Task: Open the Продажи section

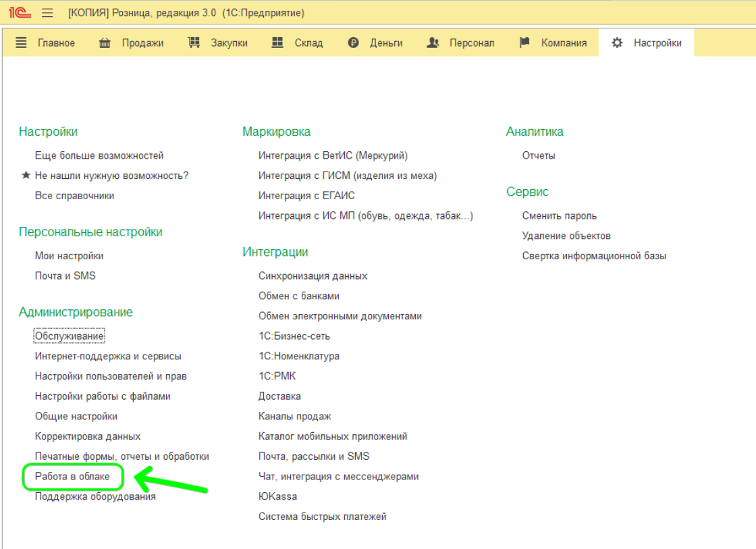Action: [142, 43]
